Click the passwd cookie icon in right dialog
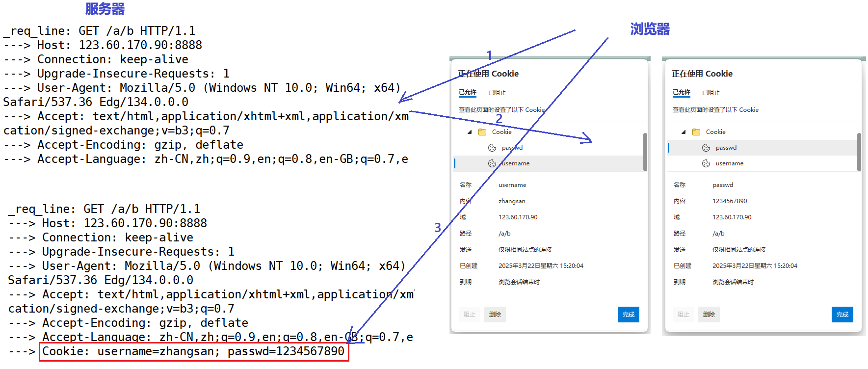868x369 pixels. pyautogui.click(x=706, y=148)
